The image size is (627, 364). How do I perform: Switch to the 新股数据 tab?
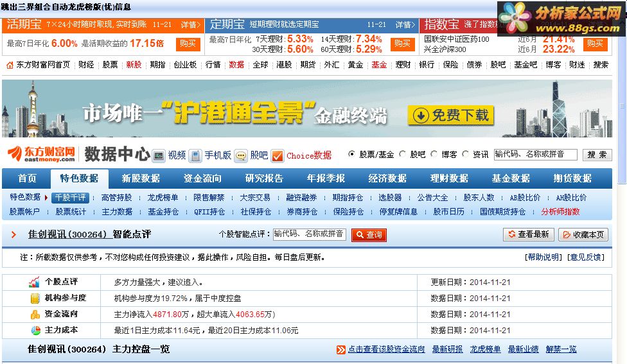pos(141,178)
